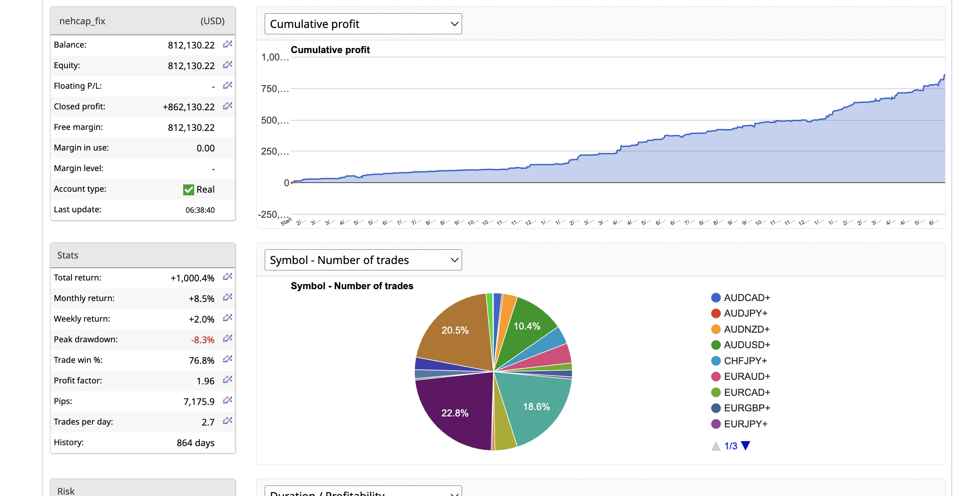Open Symbol - Number of trades dropdown
Viewport: 980px width, 496px height.
pos(363,260)
